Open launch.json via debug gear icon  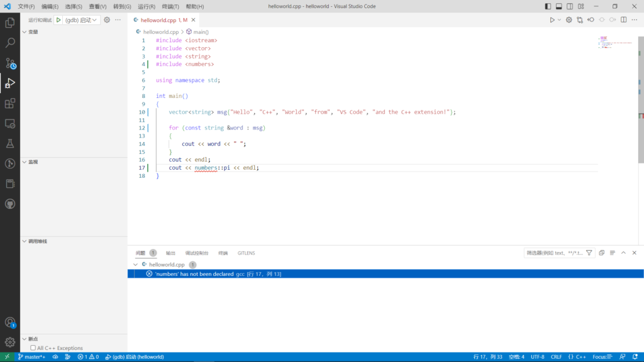pos(107,20)
